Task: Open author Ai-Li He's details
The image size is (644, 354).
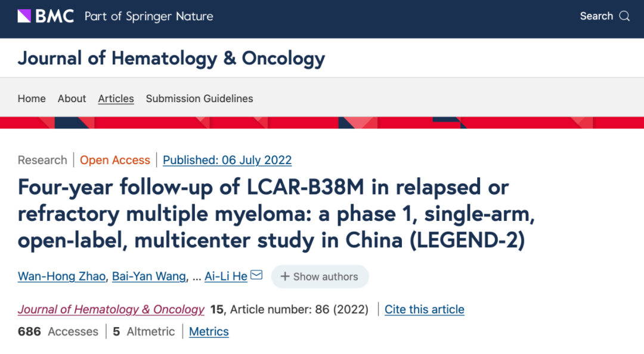Action: 225,276
